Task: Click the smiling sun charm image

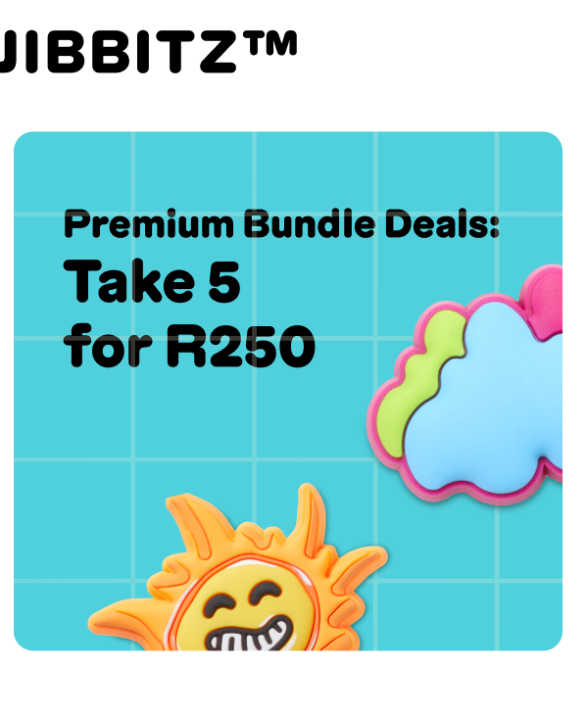Action: pyautogui.click(x=238, y=568)
